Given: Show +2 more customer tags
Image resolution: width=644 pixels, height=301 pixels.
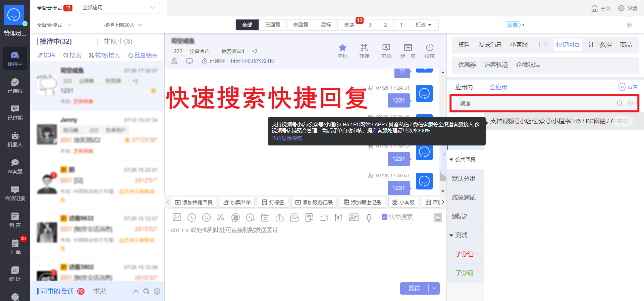Looking at the screenshot, I should point(255,51).
